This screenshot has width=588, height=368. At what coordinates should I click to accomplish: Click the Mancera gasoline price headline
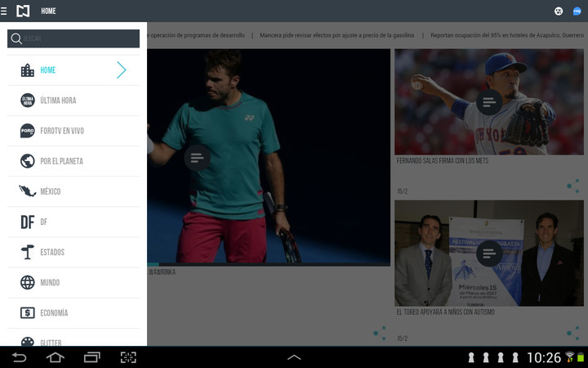pyautogui.click(x=336, y=35)
